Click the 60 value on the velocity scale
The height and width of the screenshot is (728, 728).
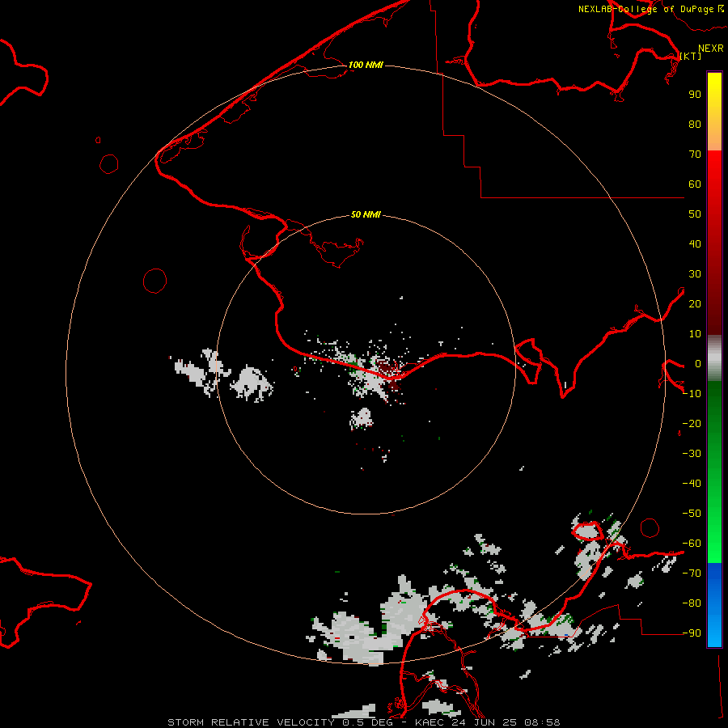pos(695,184)
